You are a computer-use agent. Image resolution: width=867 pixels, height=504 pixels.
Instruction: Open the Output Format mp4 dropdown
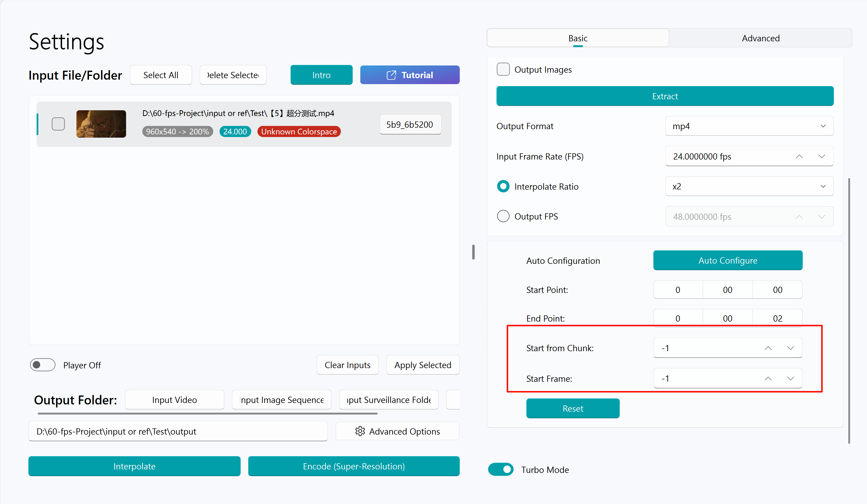pyautogui.click(x=749, y=126)
